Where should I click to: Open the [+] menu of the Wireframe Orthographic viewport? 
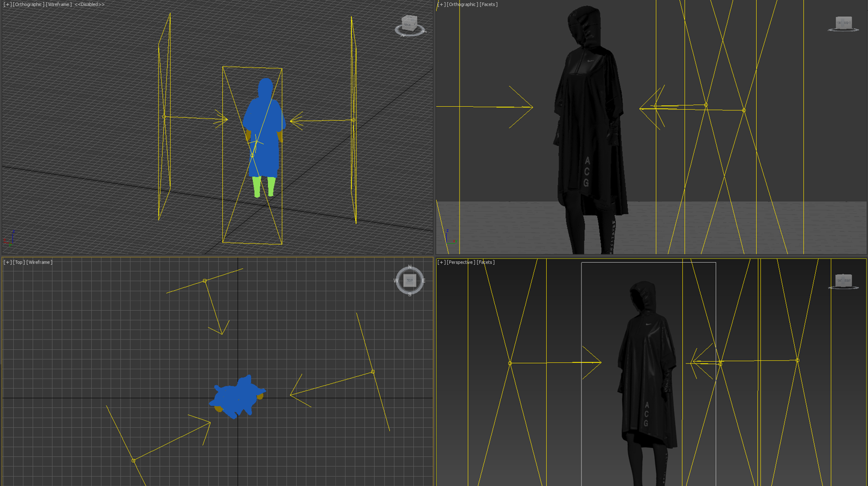pyautogui.click(x=7, y=4)
